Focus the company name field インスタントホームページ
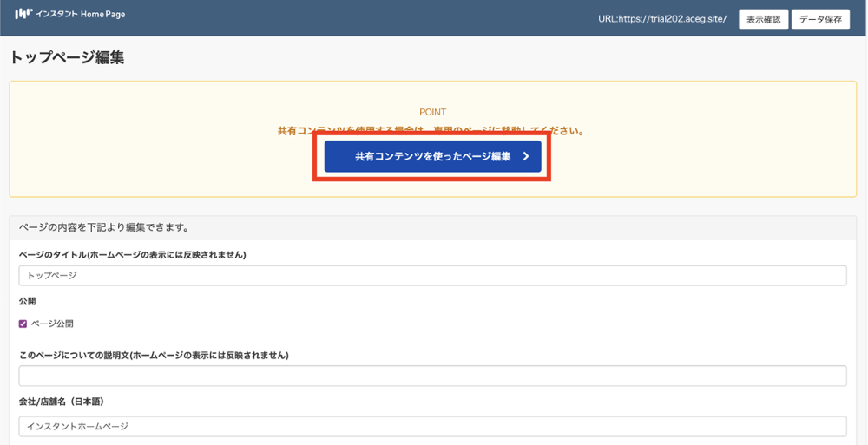 pyautogui.click(x=432, y=427)
